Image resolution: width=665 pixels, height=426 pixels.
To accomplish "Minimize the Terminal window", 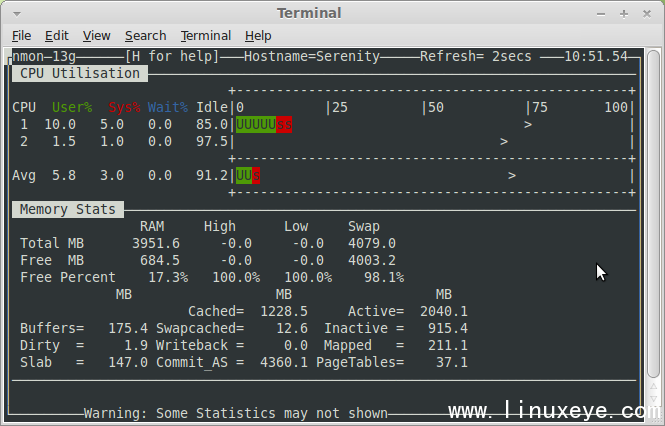I will click(601, 14).
